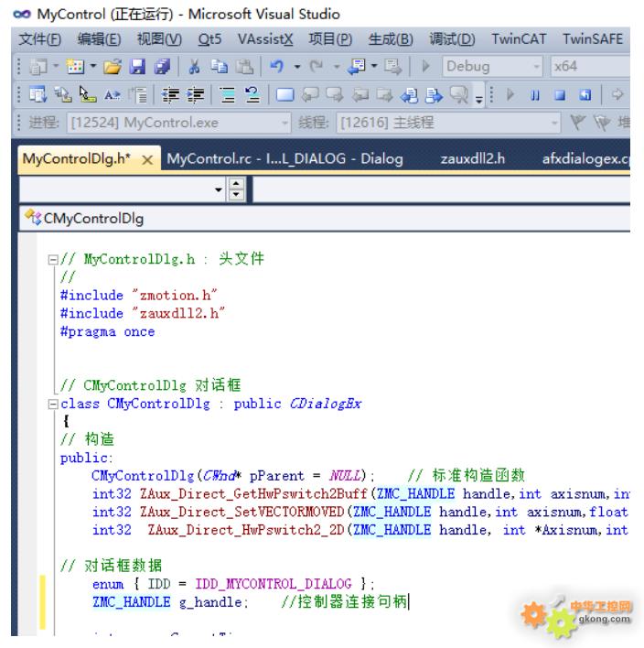Click the Cut scissors icon
The height and width of the screenshot is (648, 644).
pyautogui.click(x=194, y=67)
